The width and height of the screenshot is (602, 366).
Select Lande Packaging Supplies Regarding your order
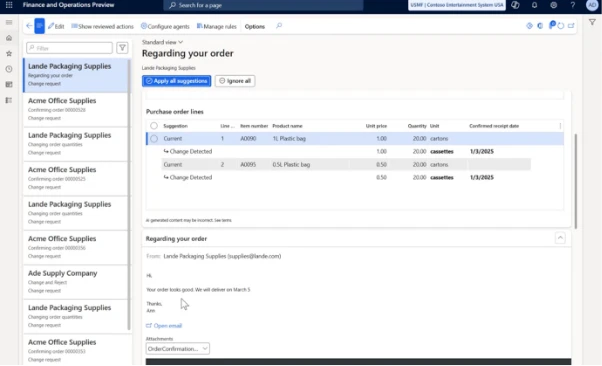75,75
